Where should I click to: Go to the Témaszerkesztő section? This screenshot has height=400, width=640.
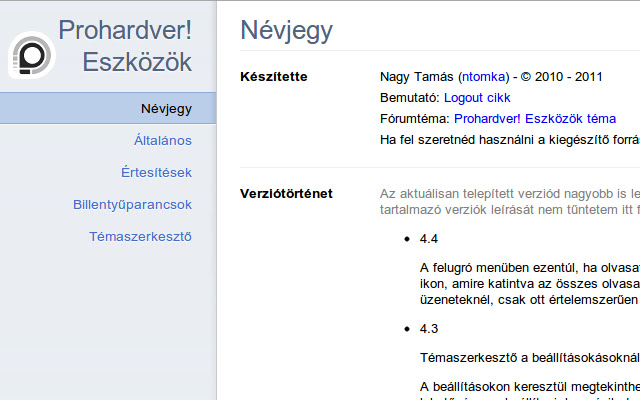pos(140,237)
